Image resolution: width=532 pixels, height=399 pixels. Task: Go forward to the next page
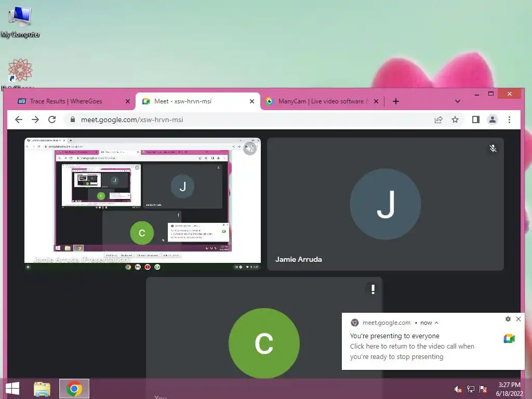coord(35,119)
